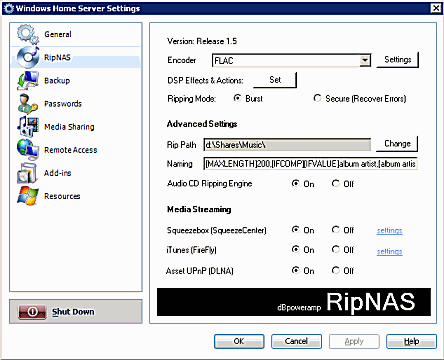Click the title bar gear icon
This screenshot has width=444, height=360.
point(8,8)
